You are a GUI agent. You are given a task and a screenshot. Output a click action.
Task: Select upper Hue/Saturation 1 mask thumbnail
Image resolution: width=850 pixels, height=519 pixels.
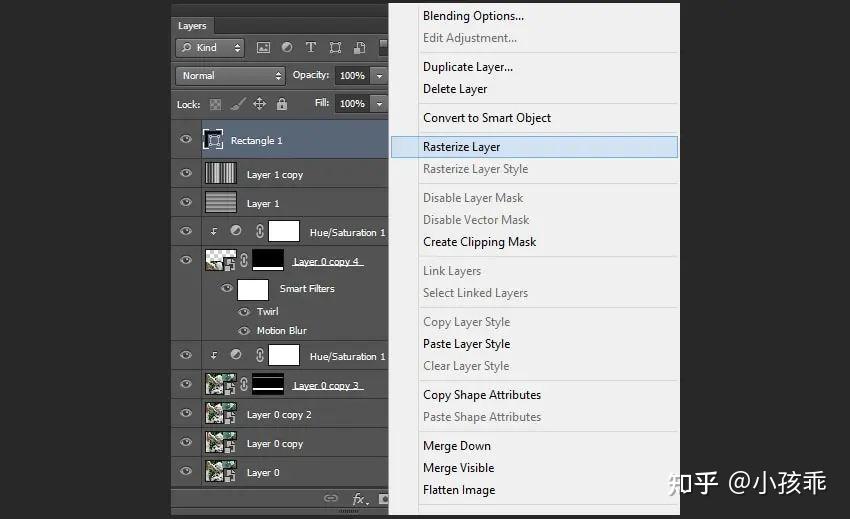[x=284, y=231]
